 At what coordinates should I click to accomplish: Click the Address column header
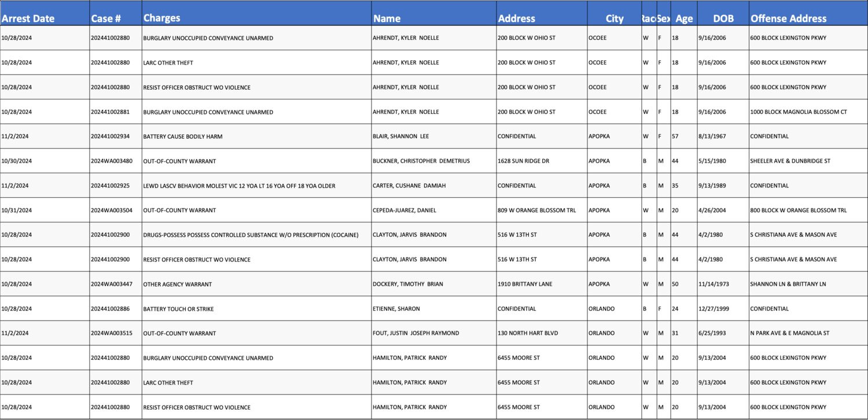click(x=542, y=13)
